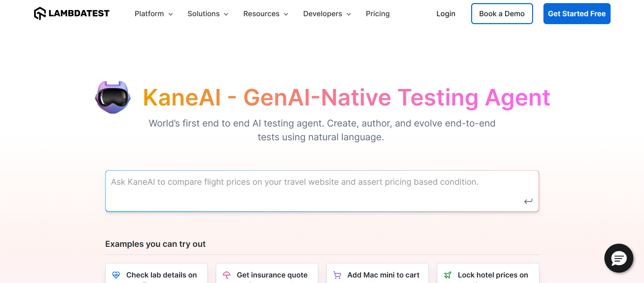
Task: Select Lock hotel prices example card
Action: [x=488, y=273]
